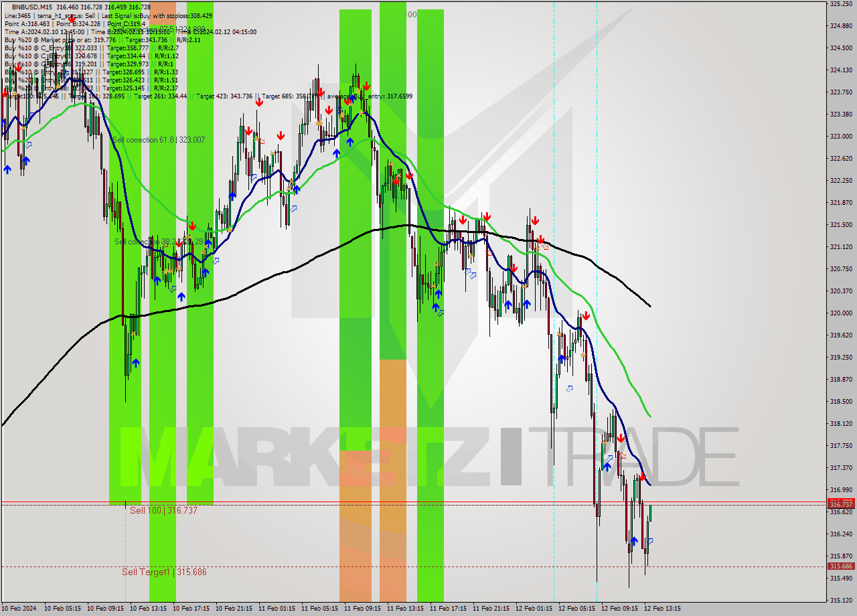The width and height of the screenshot is (857, 616).
Task: Click 321.500 on the price axis
Action: (x=841, y=225)
